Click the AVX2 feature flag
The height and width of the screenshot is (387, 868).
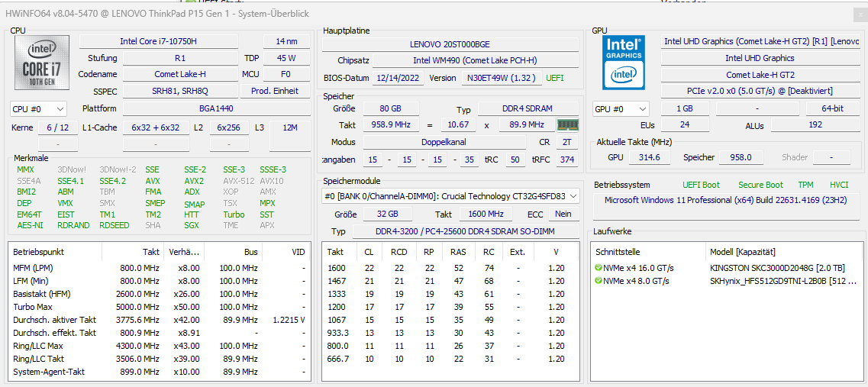[194, 181]
